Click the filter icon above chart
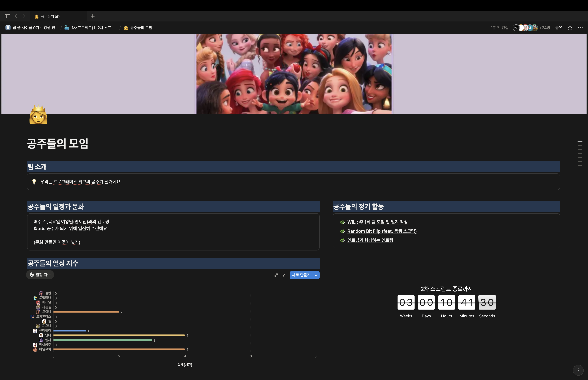 point(268,275)
